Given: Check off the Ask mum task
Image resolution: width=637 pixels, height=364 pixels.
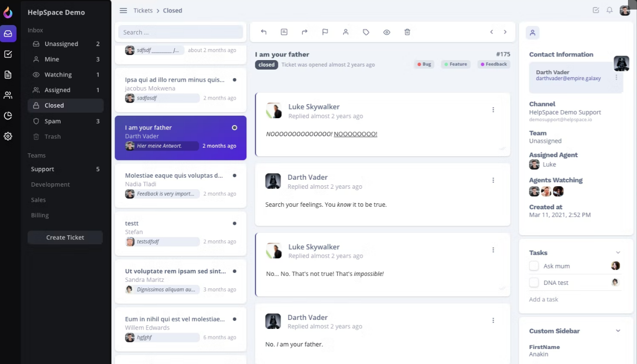Looking at the screenshot, I should pyautogui.click(x=534, y=266).
